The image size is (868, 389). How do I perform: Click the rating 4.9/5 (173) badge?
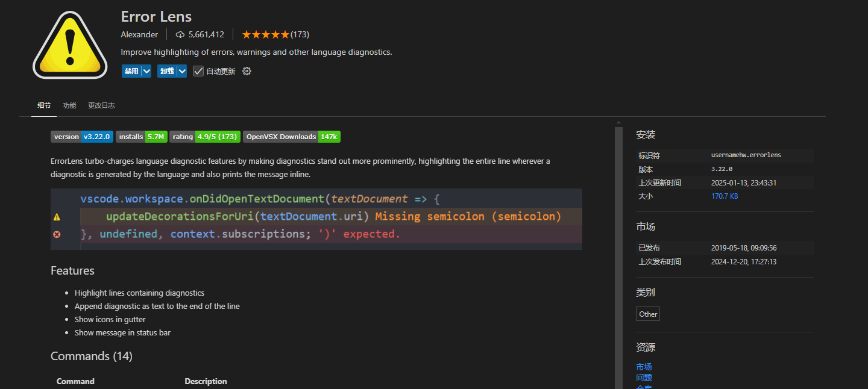click(205, 137)
